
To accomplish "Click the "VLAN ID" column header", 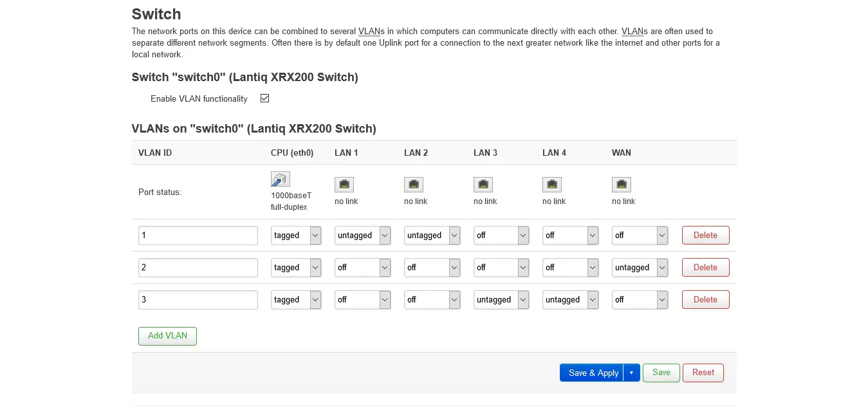I will (155, 153).
